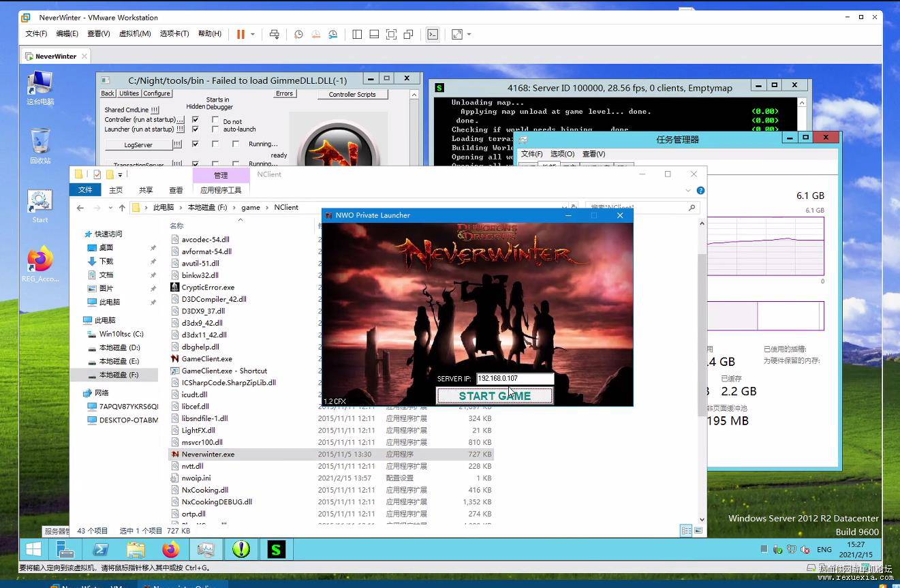Click the VMware console view icon
Image resolution: width=900 pixels, height=588 pixels.
(x=433, y=34)
